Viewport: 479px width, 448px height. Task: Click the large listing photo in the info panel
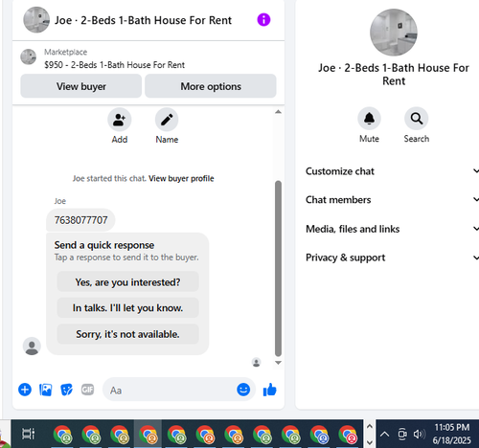click(x=394, y=33)
